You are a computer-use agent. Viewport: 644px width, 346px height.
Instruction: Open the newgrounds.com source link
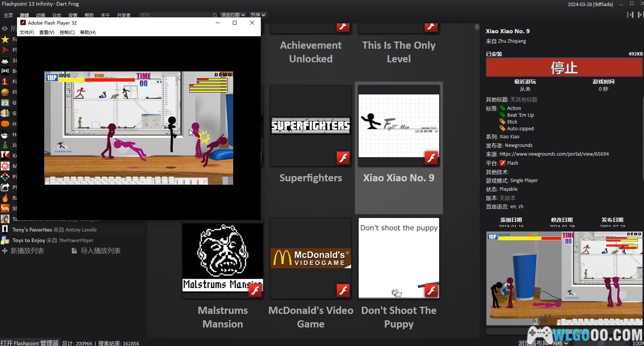[x=554, y=154]
